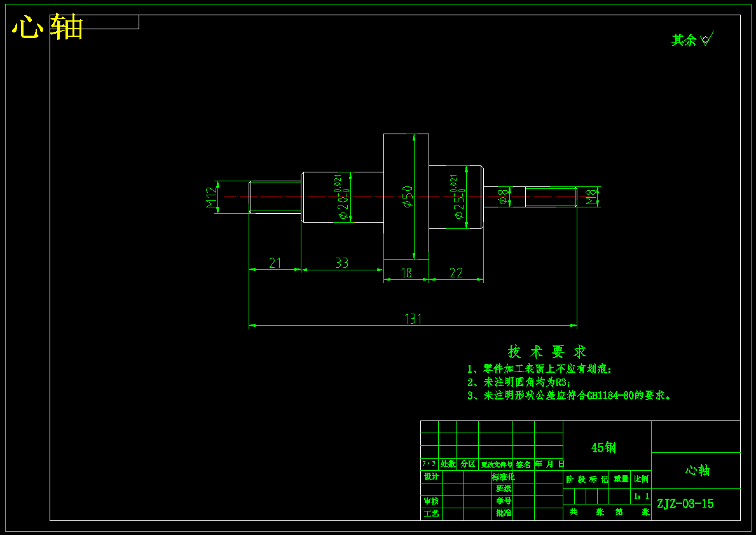Select the φ20 toleranced diameter dimension
The image size is (756, 535).
342,197
